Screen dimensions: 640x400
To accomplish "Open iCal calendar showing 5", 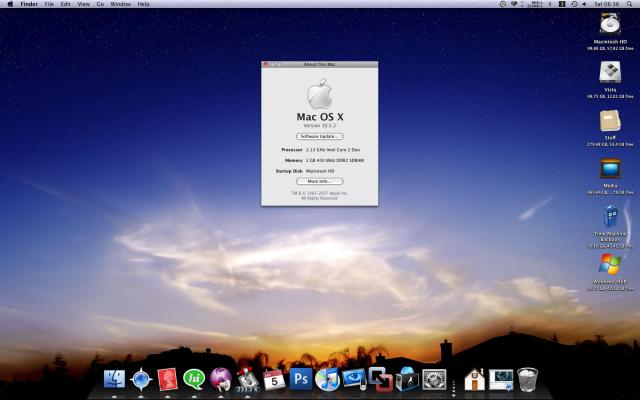I will [274, 380].
